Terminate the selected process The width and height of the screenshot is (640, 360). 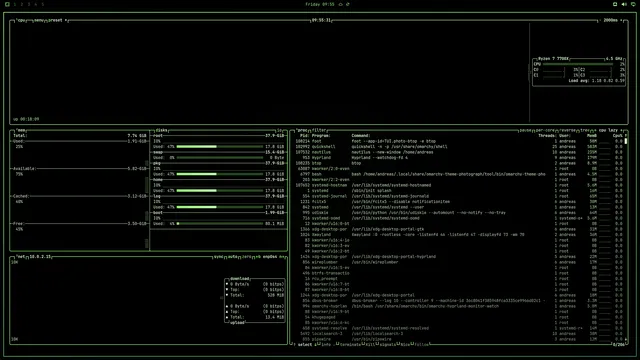coord(350,344)
